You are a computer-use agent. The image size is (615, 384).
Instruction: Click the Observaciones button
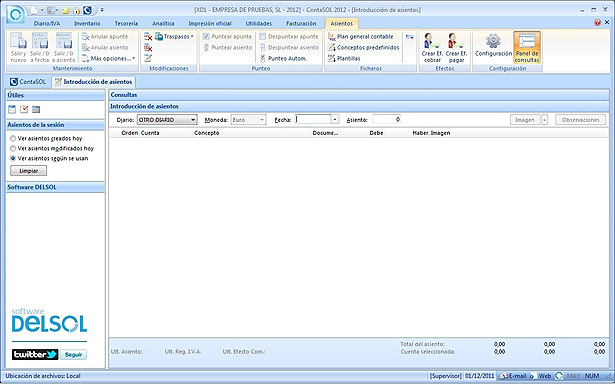580,120
